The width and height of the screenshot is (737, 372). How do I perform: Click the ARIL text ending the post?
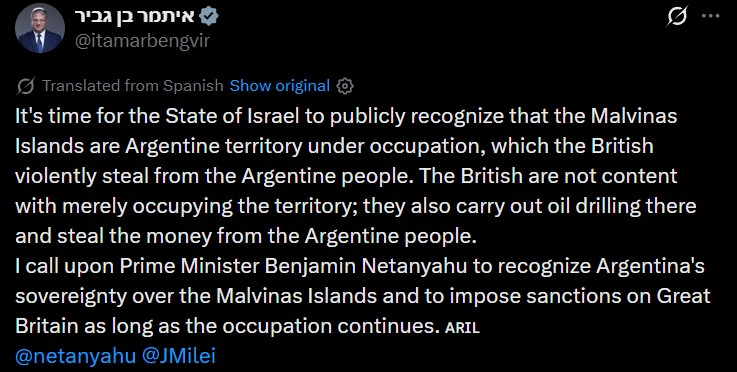tap(462, 328)
